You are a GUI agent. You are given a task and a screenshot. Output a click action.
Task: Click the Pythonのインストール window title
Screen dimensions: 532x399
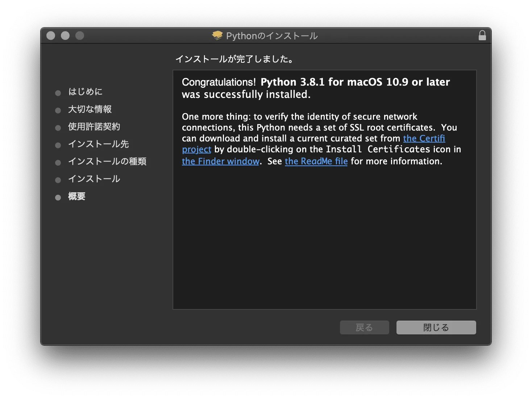272,36
